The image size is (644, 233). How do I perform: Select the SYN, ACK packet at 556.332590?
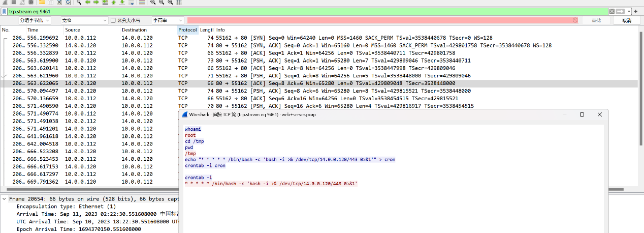[318, 45]
